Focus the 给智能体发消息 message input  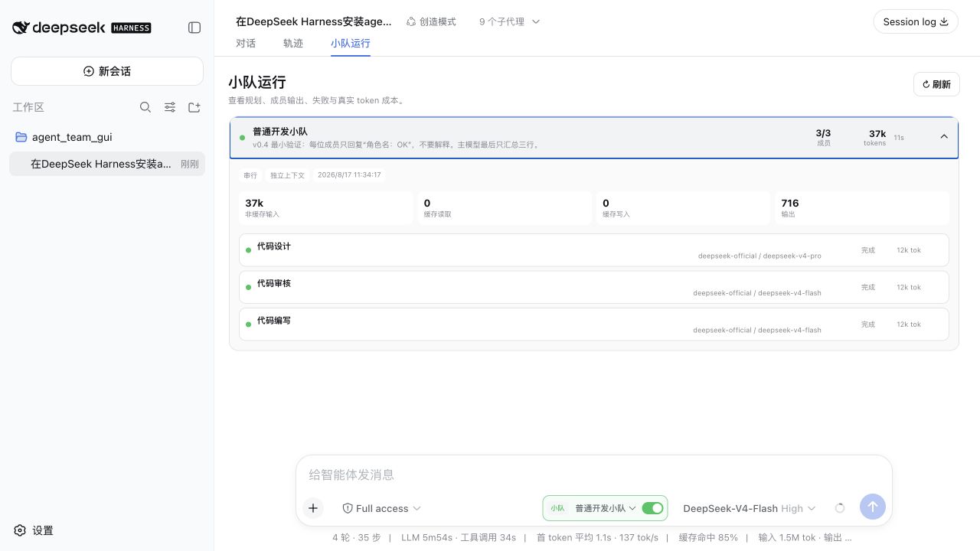click(594, 474)
